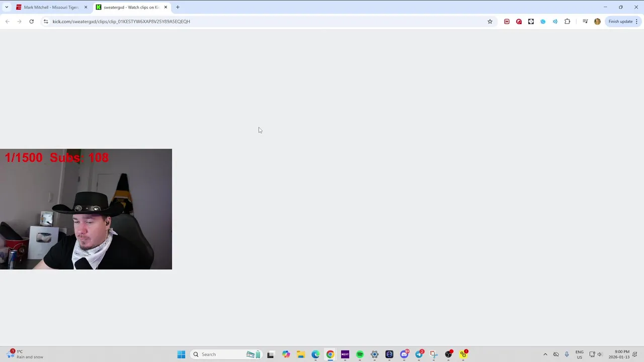Open the volume speaker tray icon
The image size is (644, 362).
(600, 354)
